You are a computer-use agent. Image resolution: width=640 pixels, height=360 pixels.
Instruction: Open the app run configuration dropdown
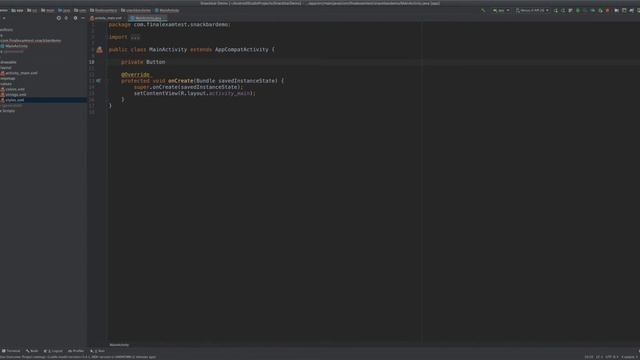(x=501, y=10)
